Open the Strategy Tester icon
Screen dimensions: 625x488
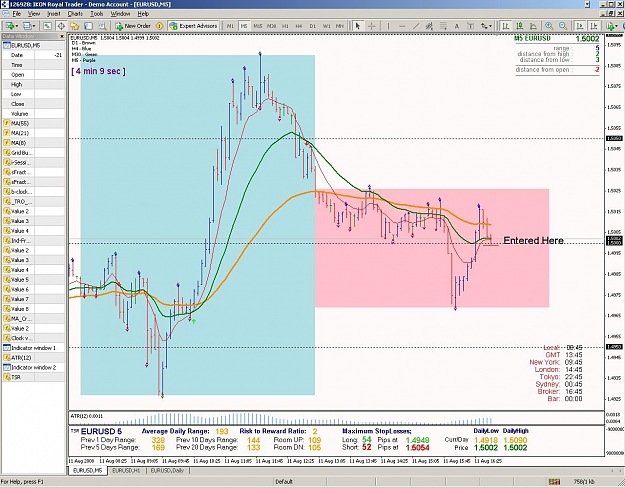point(102,26)
